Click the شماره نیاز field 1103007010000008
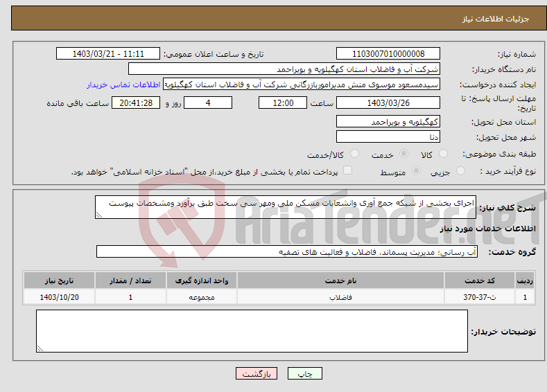This screenshot has width=547, height=392. coord(388,53)
